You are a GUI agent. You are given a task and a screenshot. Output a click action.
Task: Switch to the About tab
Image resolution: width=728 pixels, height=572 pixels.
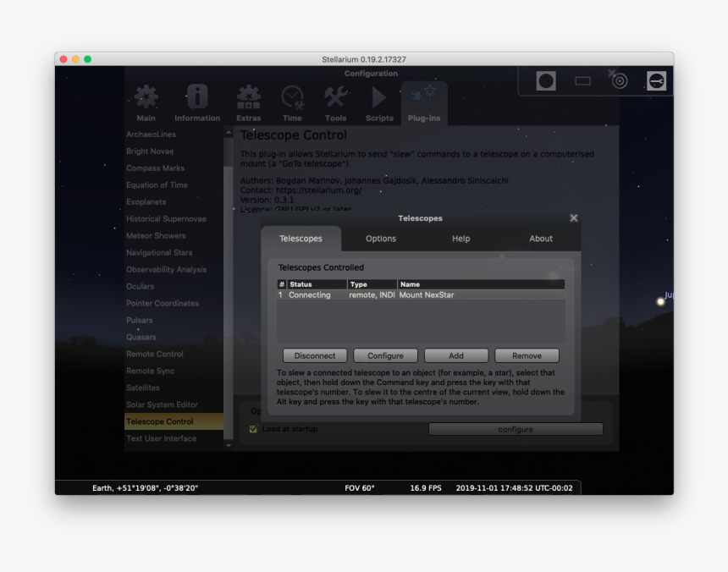[540, 239]
